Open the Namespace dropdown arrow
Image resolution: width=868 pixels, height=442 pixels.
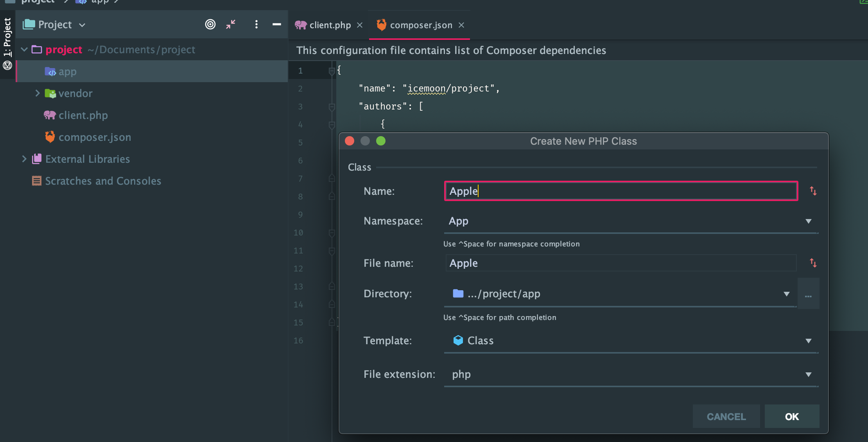coord(809,221)
